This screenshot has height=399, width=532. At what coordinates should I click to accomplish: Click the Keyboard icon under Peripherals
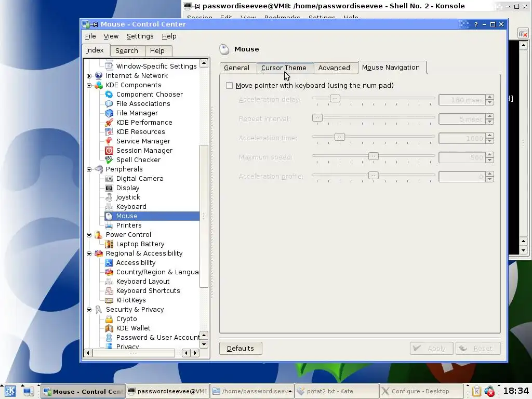pyautogui.click(x=109, y=207)
